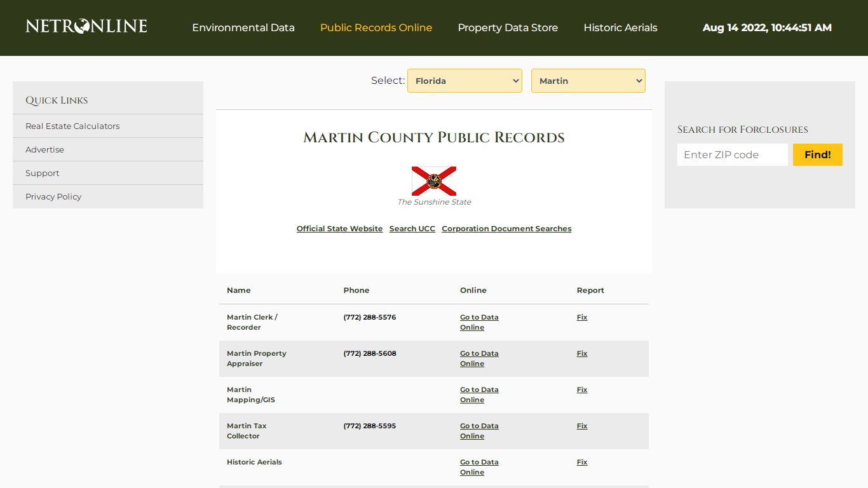Screen dimensions: 868x488
Task: Click the Search for Forclosures heading
Action: pos(743,130)
